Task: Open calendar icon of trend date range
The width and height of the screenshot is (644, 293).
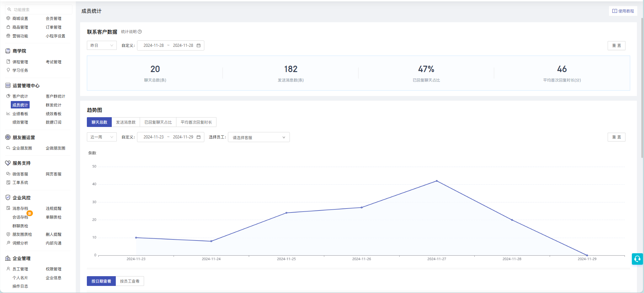Action: (x=199, y=137)
